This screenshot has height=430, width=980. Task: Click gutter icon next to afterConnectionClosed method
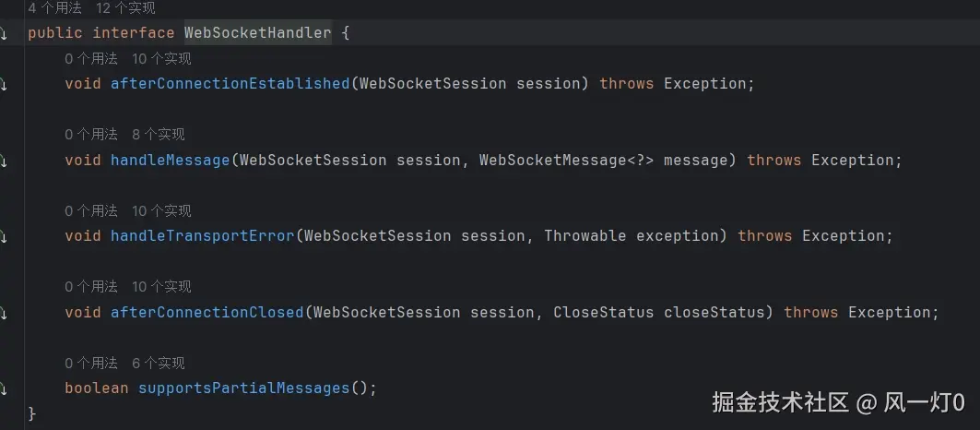click(x=3, y=312)
